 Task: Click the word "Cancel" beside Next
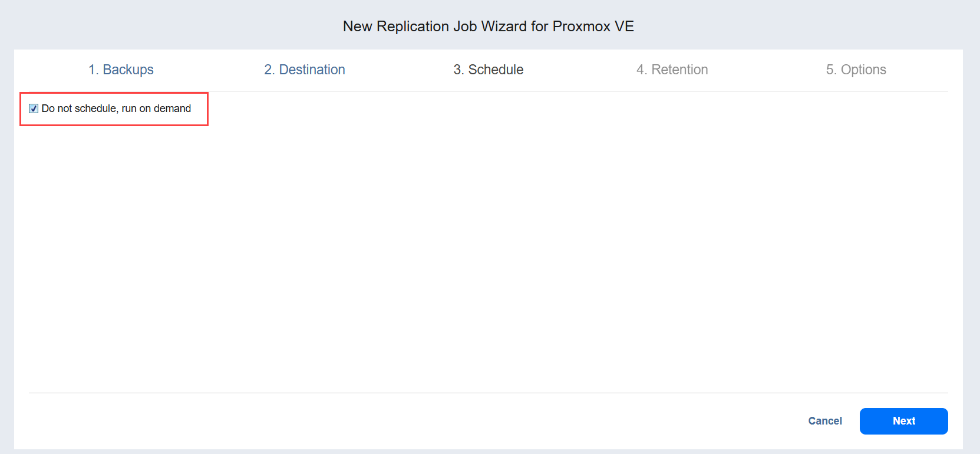coord(824,421)
